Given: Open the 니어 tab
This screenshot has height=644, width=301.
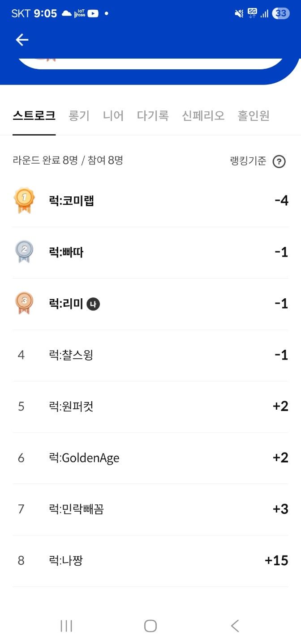Looking at the screenshot, I should point(113,115).
